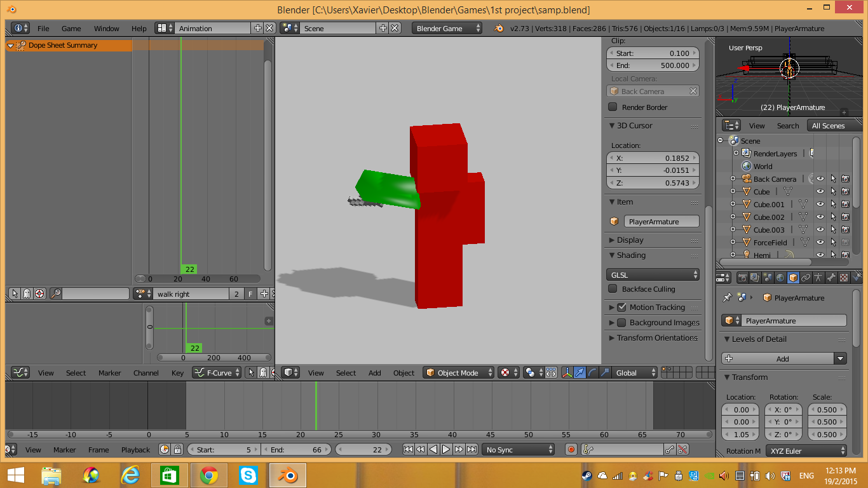868x488 pixels.
Task: Open the Channel menu in graph editor
Action: coord(146,372)
